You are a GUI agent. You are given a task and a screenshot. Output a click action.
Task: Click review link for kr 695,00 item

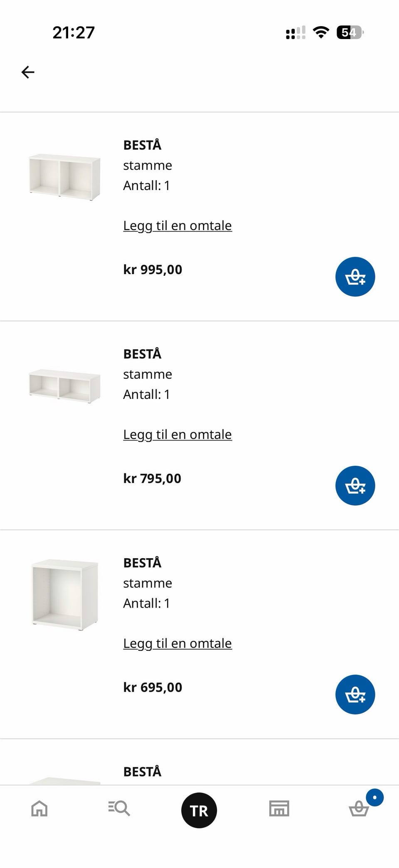[x=177, y=643]
